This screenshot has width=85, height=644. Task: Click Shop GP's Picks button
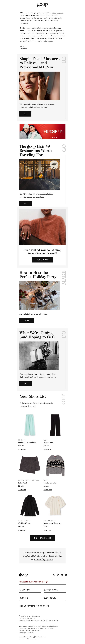coord(42,260)
